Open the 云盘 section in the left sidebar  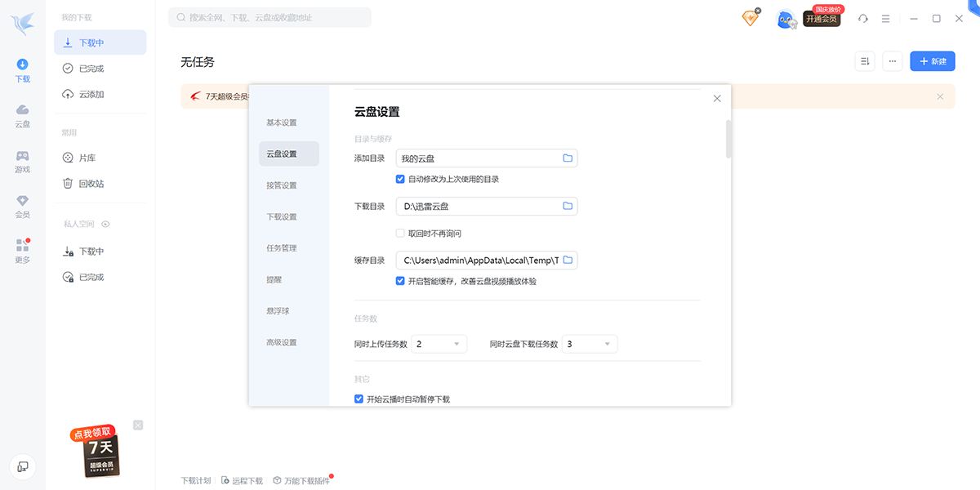pyautogui.click(x=21, y=114)
